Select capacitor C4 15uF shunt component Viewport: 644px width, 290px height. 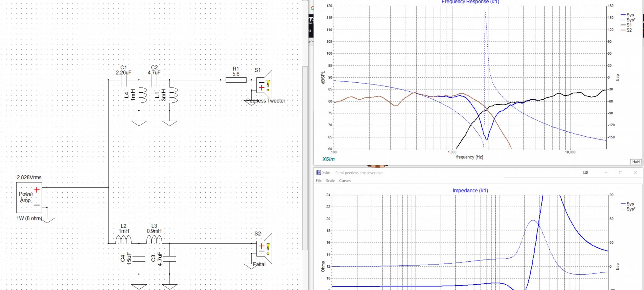(139, 259)
